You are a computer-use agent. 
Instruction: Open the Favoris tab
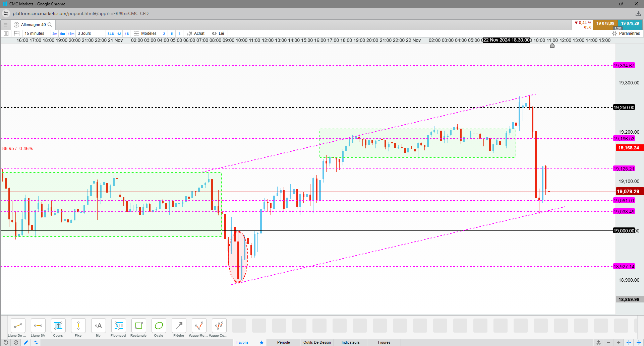[242, 342]
